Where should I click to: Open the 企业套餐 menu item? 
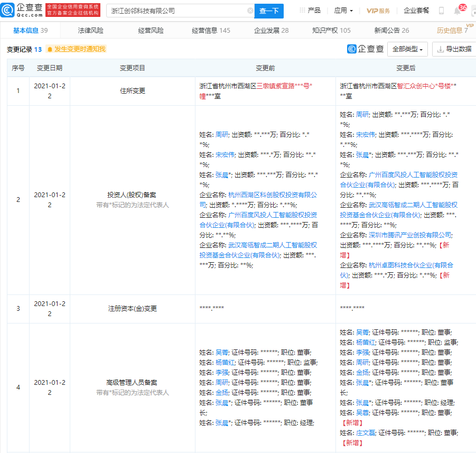[x=416, y=11]
